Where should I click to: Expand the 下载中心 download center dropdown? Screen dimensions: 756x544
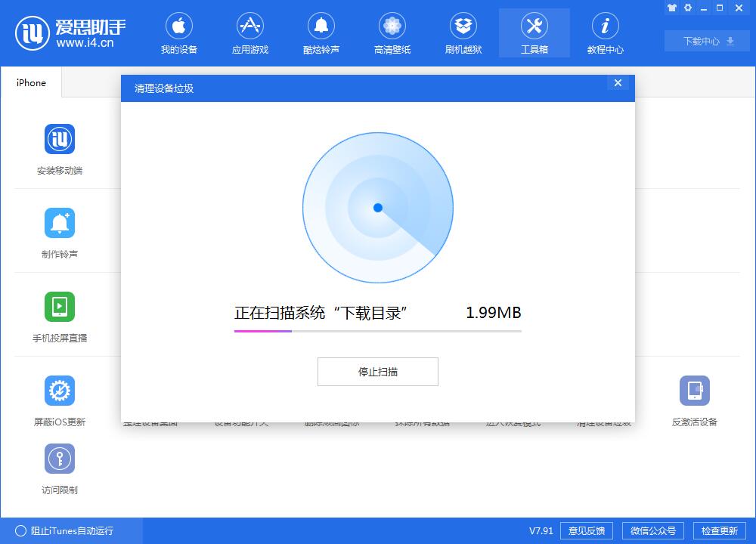point(706,41)
